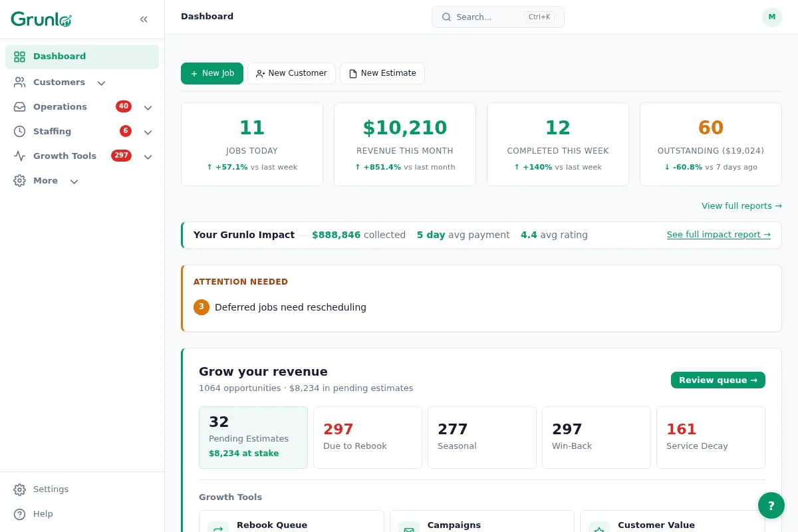798x532 pixels.
Task: Expand the Customers menu chevron
Action: [x=101, y=83]
